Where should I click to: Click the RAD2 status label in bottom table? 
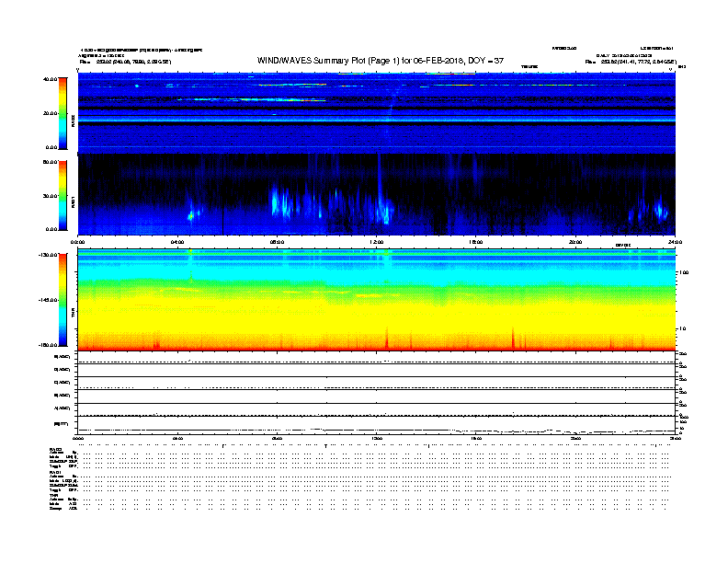55,449
